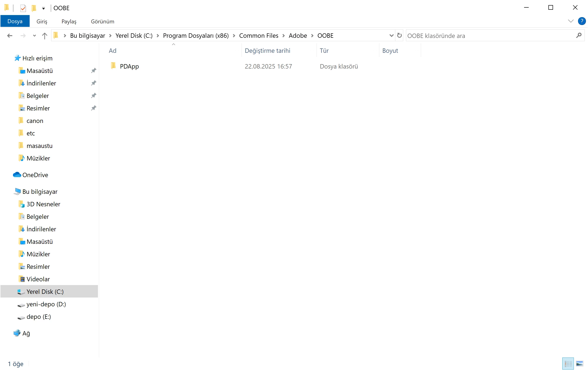Click the New folder quick access icon

(x=34, y=8)
